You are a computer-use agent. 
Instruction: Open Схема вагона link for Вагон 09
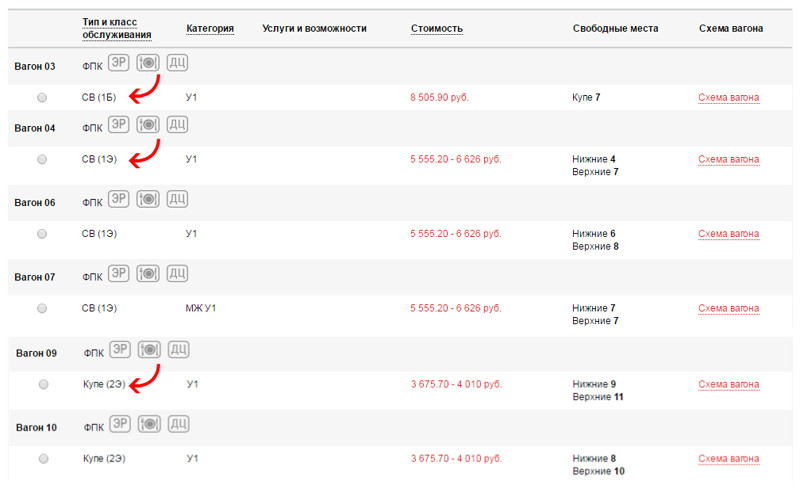tap(729, 384)
